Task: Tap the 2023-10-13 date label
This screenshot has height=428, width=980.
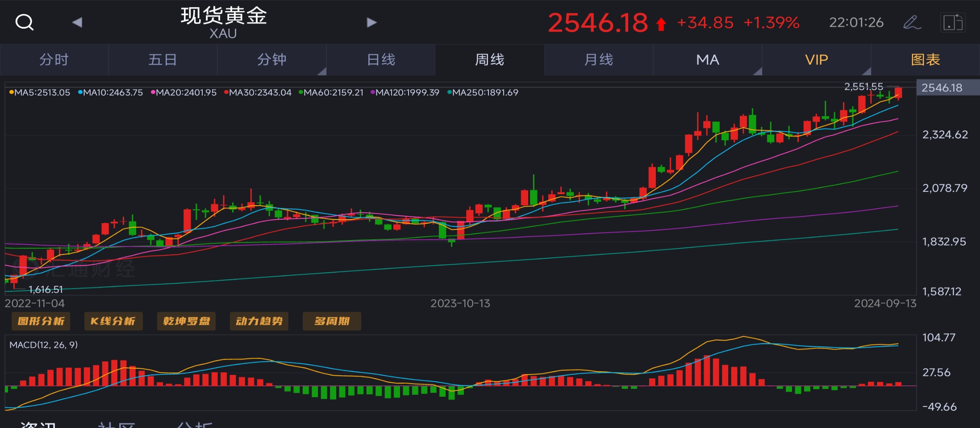Action: 460,303
